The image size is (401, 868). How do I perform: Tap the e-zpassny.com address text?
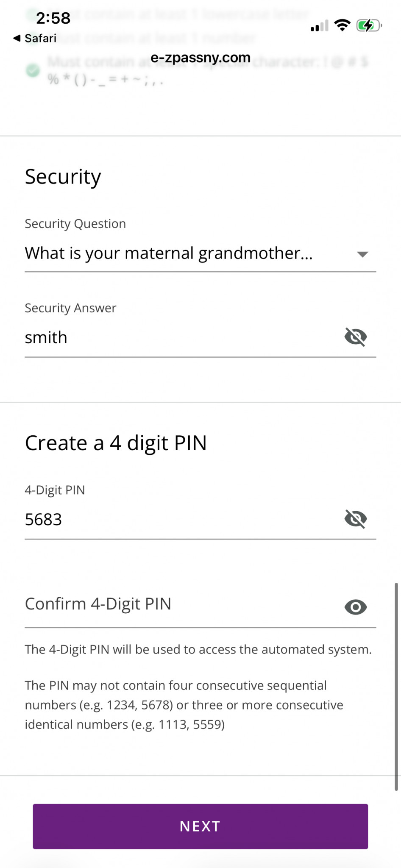(200, 58)
